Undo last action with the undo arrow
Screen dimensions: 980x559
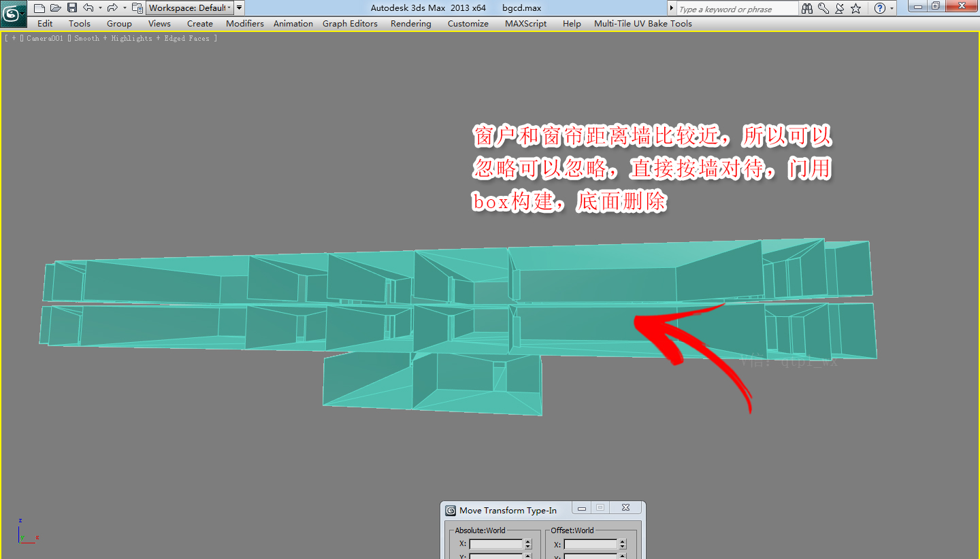88,8
